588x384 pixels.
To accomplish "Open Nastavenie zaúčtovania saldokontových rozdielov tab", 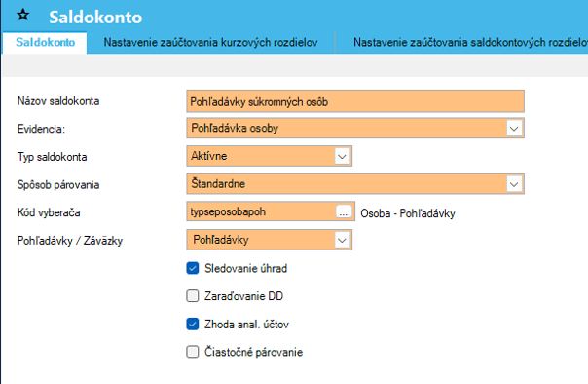I will coord(470,43).
